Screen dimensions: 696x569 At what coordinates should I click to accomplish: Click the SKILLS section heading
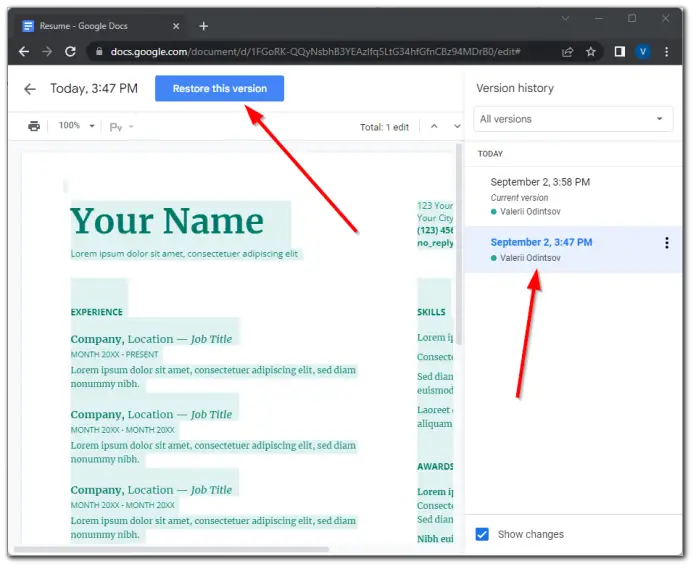coord(431,312)
